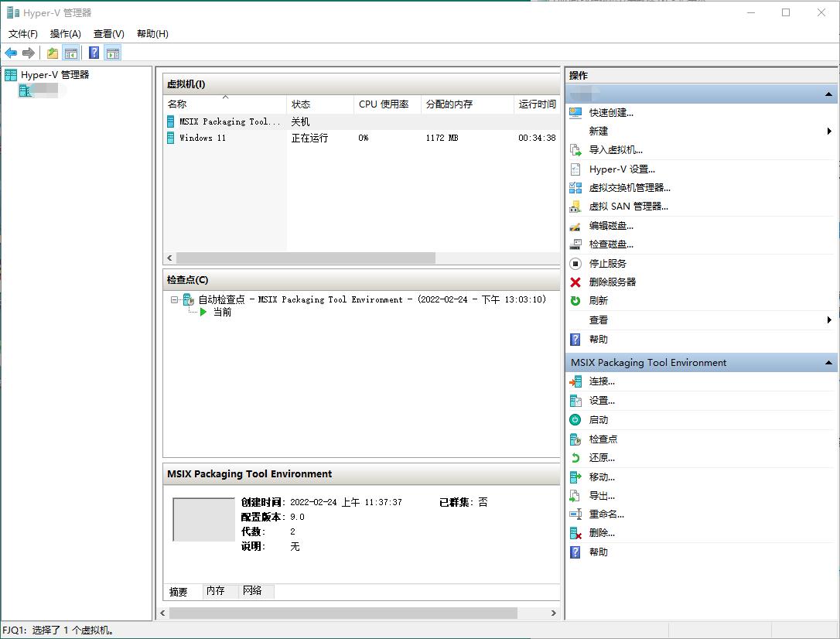
Task: Toggle the show/hide console tree icon
Action: (70, 53)
